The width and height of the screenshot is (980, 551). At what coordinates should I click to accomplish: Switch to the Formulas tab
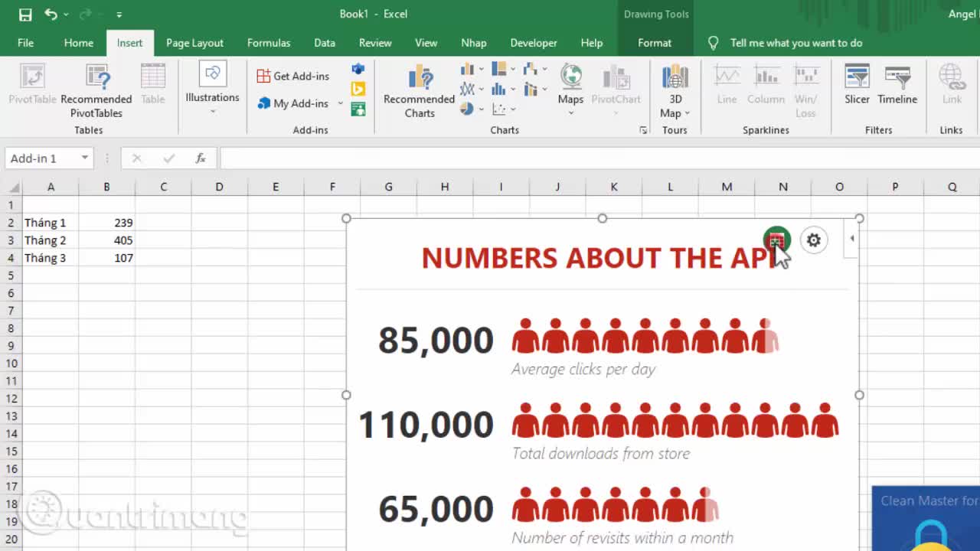269,43
